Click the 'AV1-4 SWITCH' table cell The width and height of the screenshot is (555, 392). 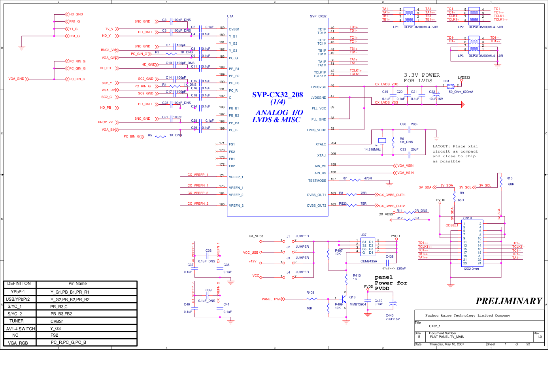pyautogui.click(x=21, y=329)
